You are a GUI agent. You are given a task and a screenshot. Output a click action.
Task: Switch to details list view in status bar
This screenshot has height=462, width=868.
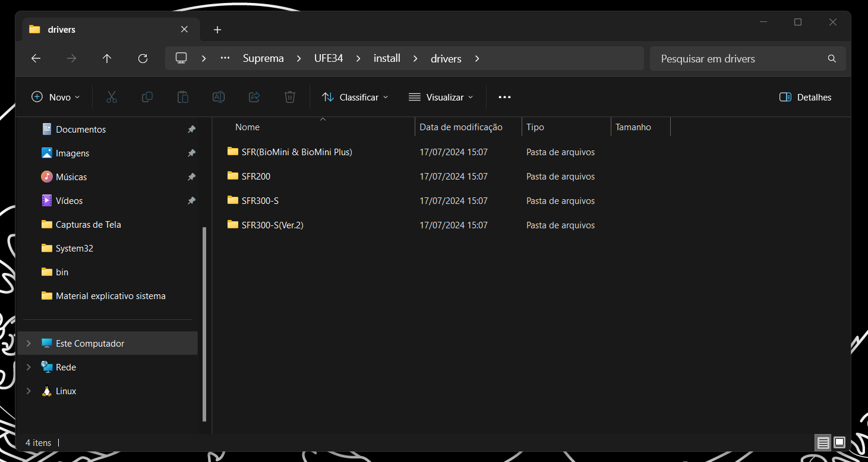823,442
